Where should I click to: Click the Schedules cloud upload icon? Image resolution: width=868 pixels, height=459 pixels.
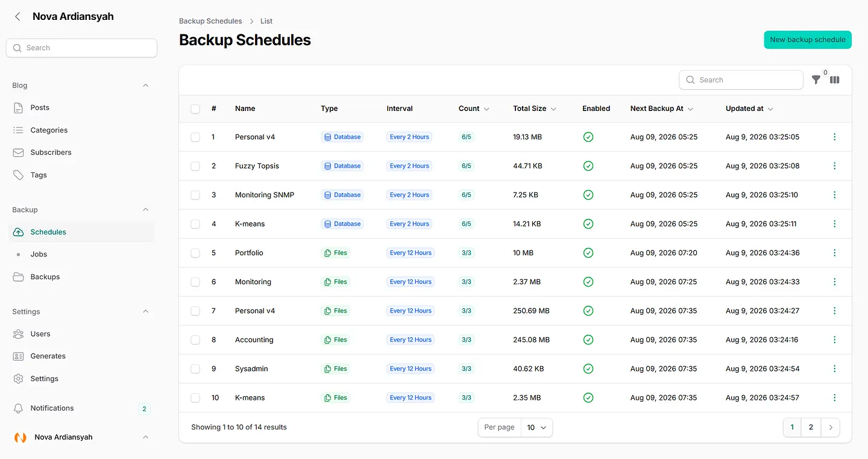(19, 232)
